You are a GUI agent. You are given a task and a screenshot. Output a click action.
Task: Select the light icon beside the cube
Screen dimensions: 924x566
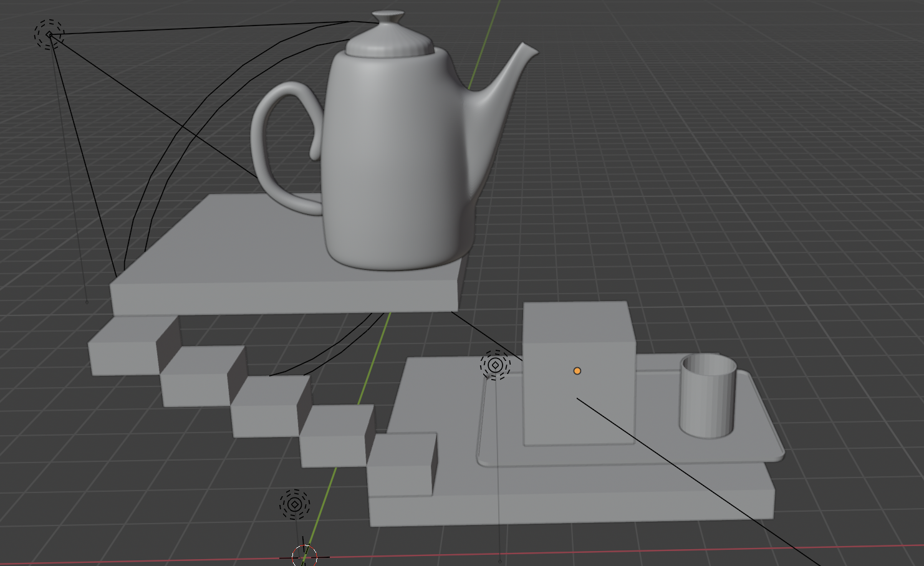click(x=496, y=365)
